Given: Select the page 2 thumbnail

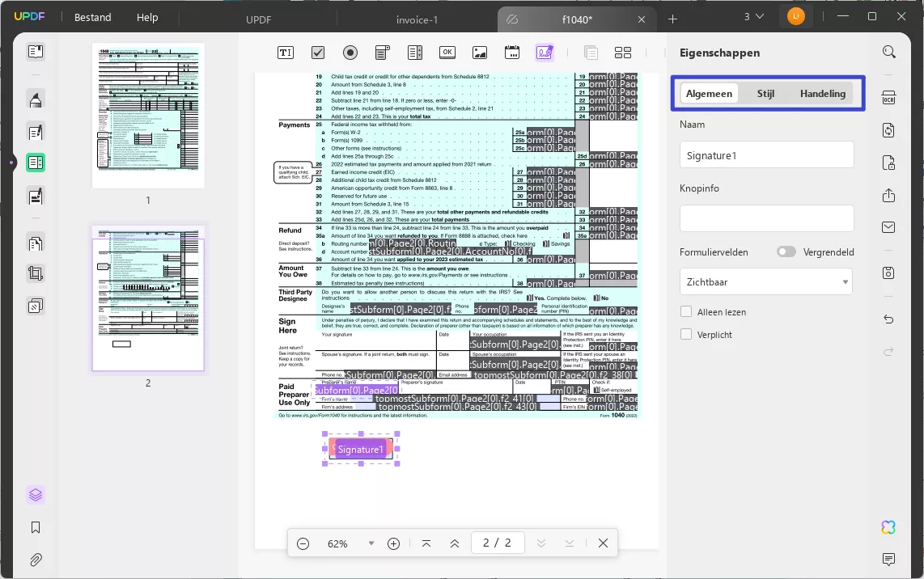Looking at the screenshot, I should click(148, 298).
